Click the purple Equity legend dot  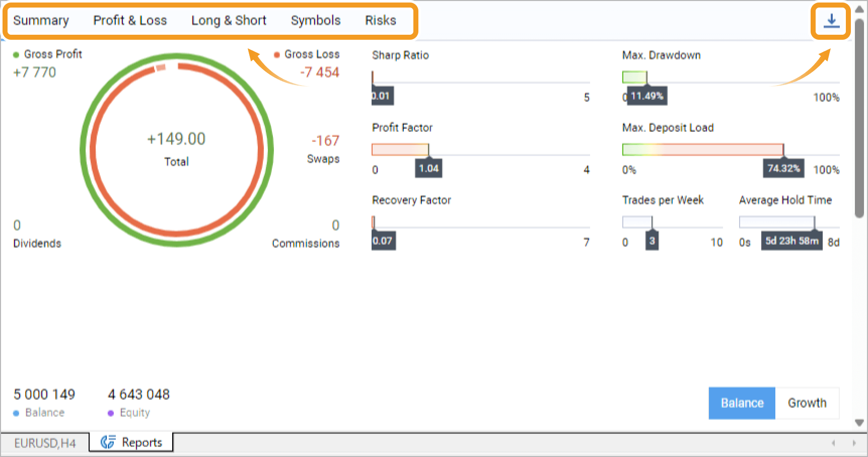(x=111, y=413)
